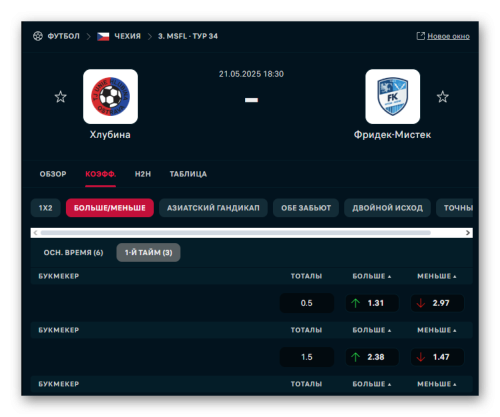The image size is (500, 417).
Task: Select the ДВОЙНОЙ ИСХОД market button
Action: click(387, 208)
